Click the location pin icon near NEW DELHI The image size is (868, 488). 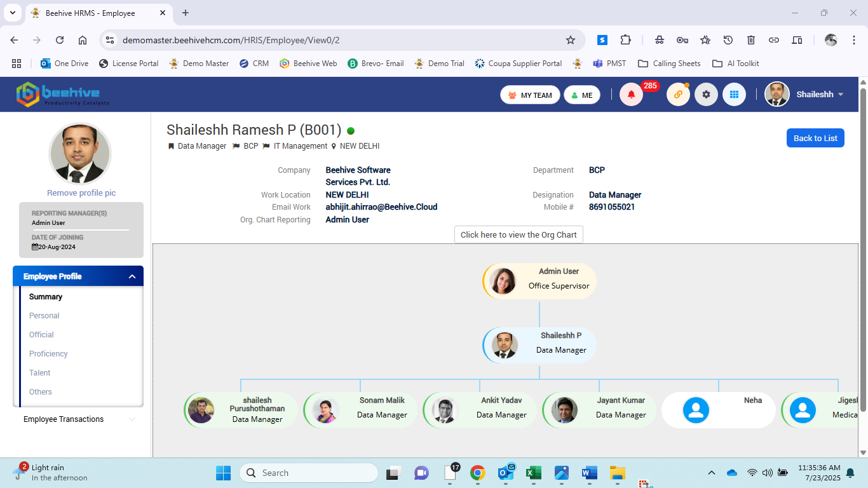334,146
